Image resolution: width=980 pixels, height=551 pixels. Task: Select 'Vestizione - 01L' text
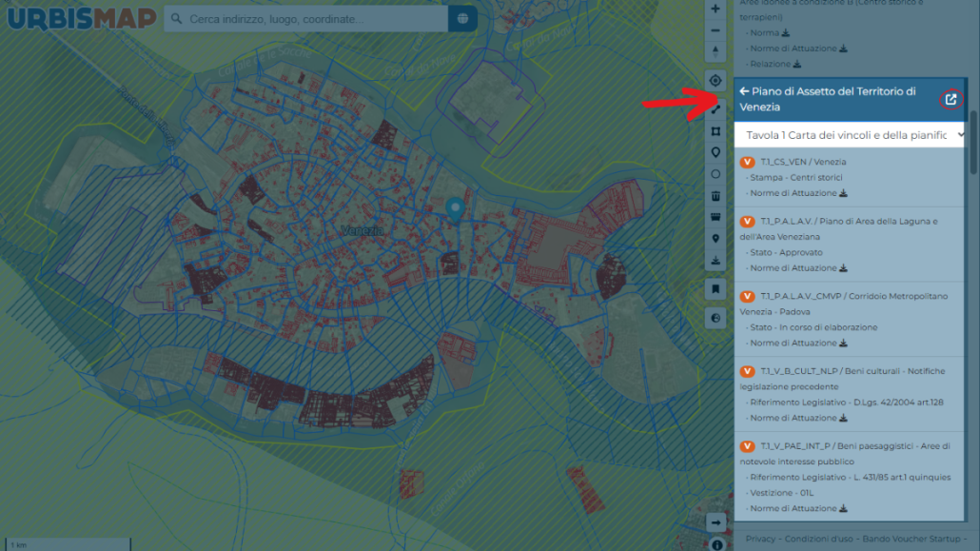point(781,493)
